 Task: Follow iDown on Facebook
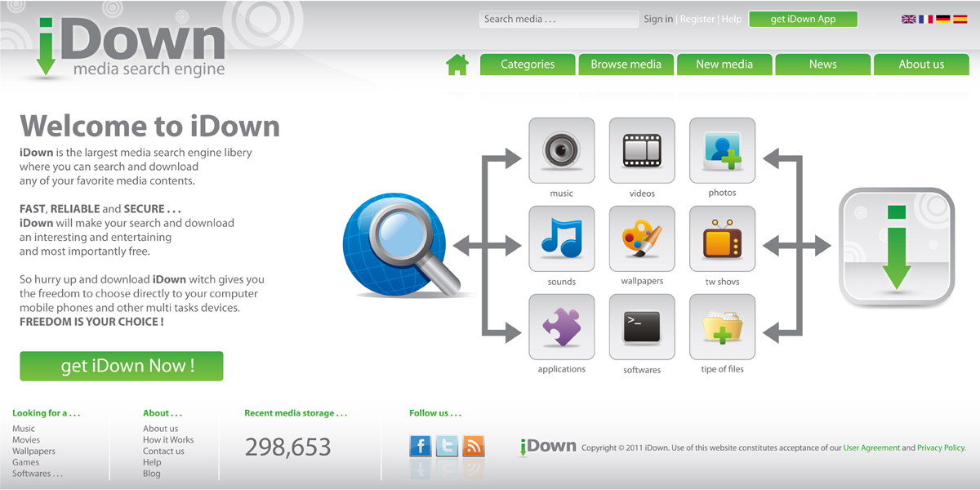point(420,446)
